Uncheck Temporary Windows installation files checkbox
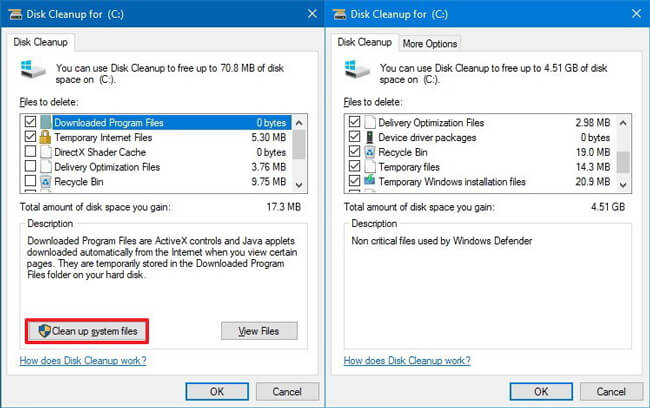 coord(354,181)
